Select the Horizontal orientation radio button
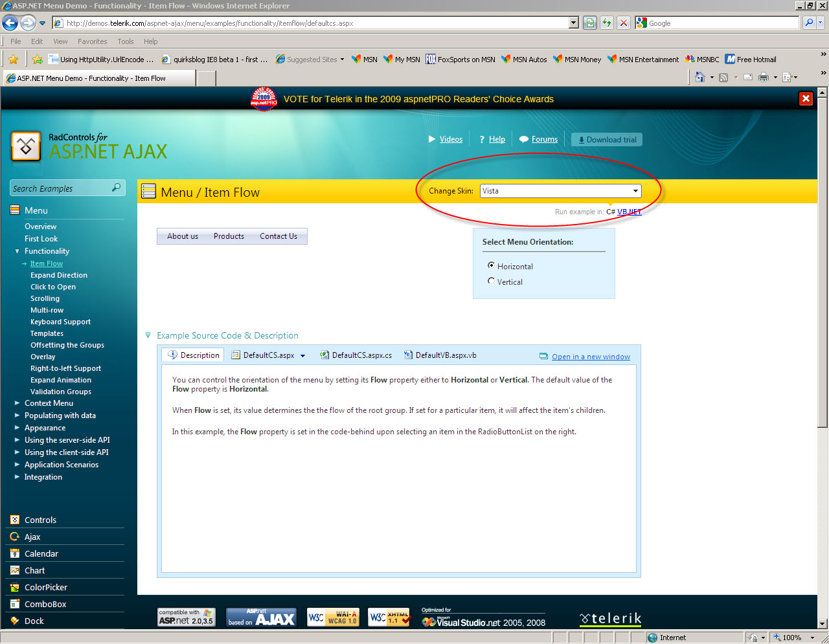Screen dimensions: 829x644 [491, 265]
